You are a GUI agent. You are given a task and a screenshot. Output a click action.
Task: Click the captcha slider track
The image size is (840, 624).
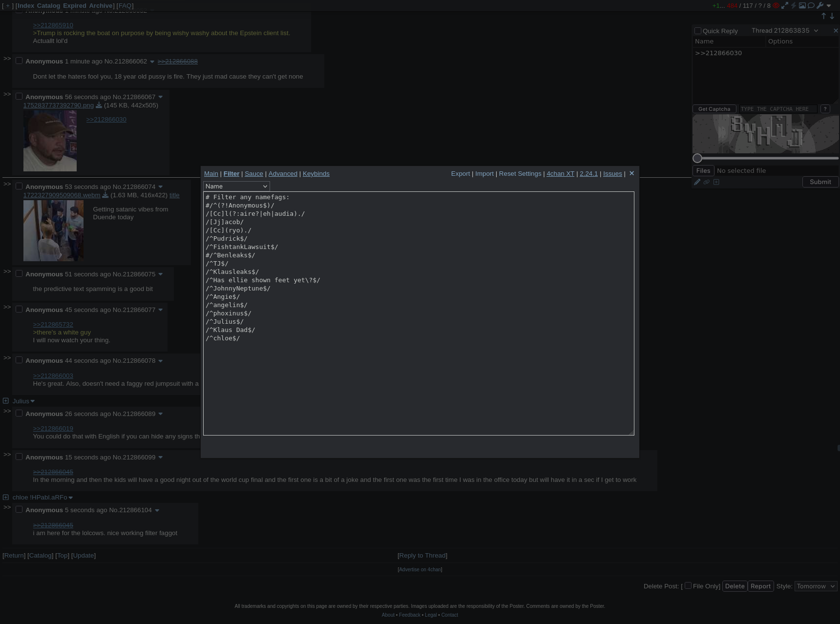tap(766, 158)
